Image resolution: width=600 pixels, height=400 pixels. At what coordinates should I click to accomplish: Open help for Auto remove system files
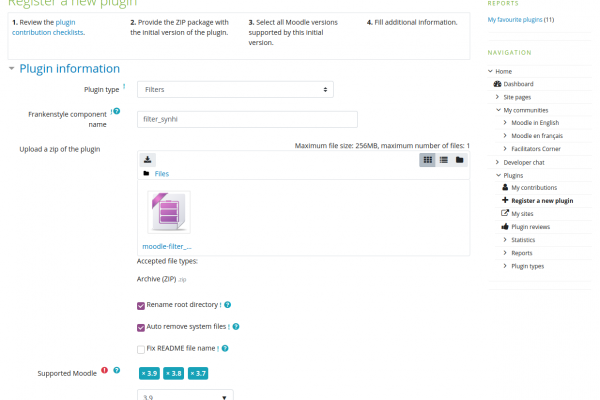coord(236,327)
